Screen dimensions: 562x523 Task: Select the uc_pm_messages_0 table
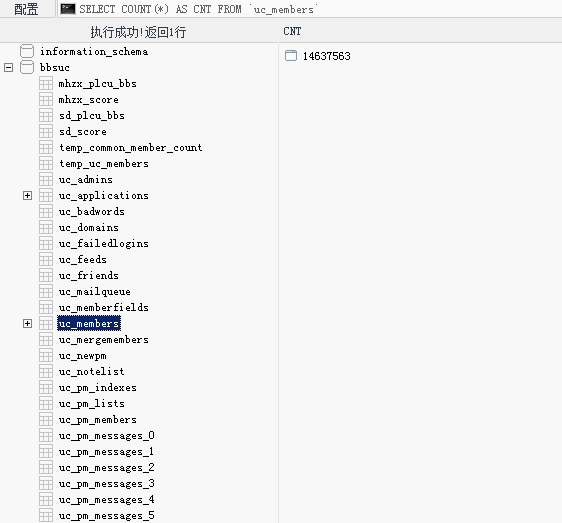(106, 436)
